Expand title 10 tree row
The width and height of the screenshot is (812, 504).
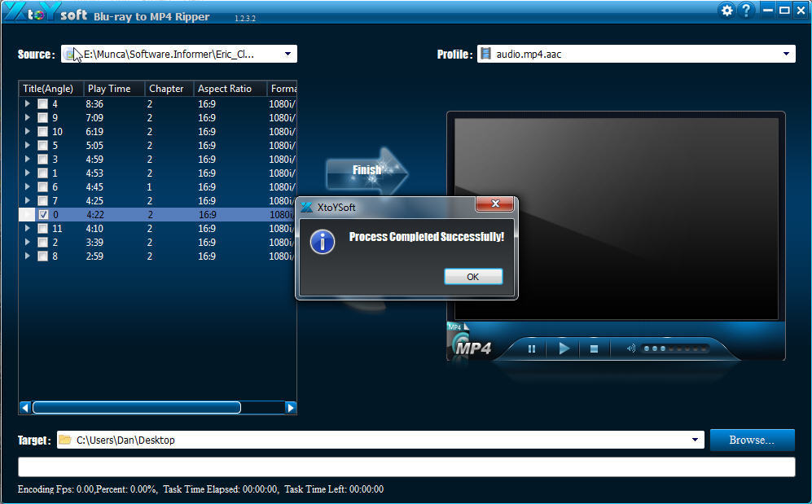pyautogui.click(x=27, y=131)
